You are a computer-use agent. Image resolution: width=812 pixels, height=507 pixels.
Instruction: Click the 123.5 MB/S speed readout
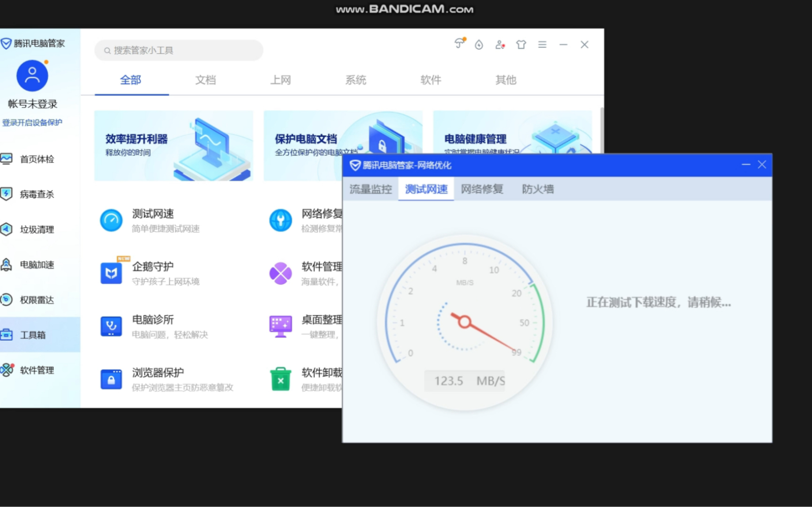click(x=465, y=381)
